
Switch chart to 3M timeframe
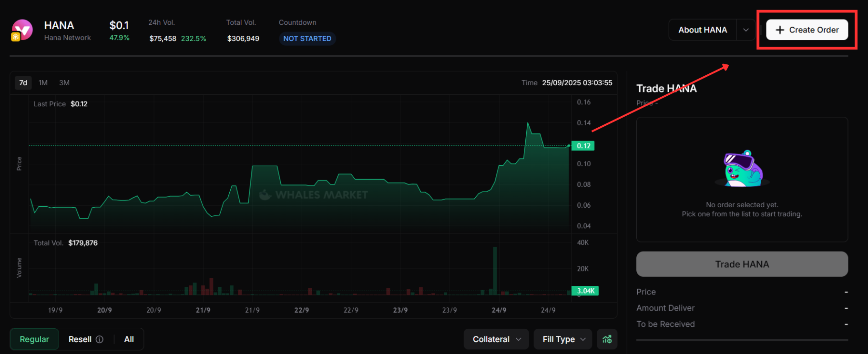tap(64, 83)
